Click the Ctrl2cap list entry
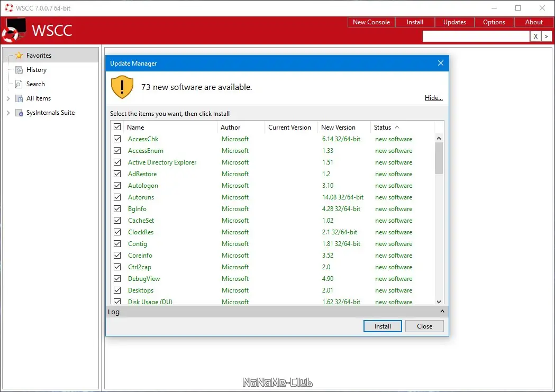555x392 pixels. [x=140, y=267]
